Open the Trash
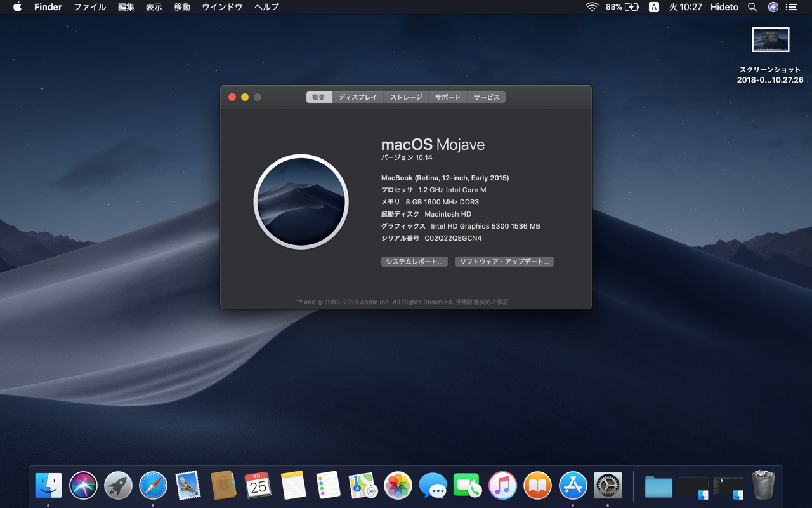Viewport: 812px width, 508px height. 763,486
